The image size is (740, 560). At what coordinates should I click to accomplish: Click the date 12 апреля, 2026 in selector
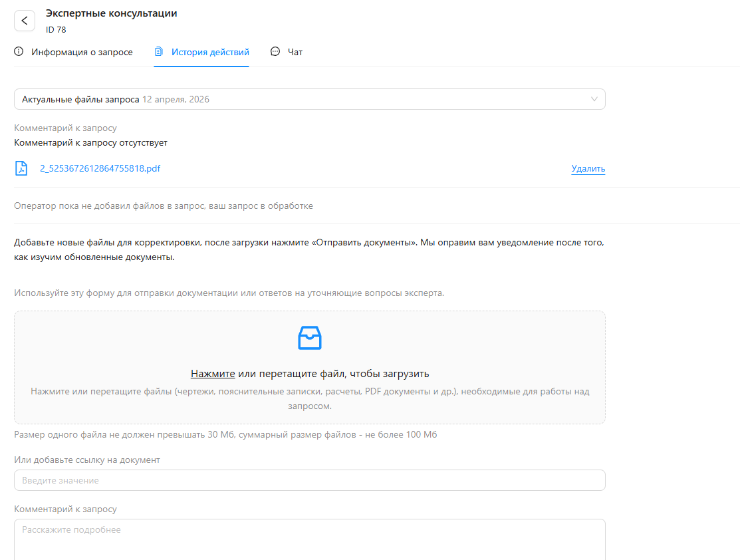176,99
